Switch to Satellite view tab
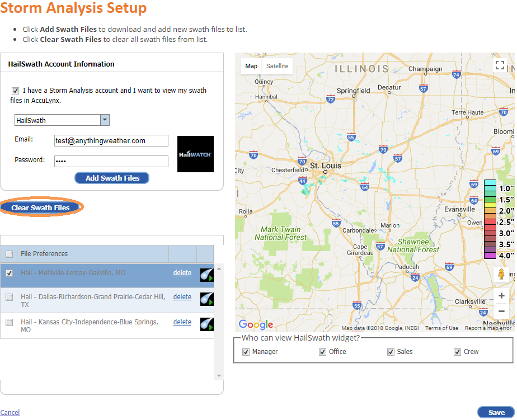 coord(278,66)
